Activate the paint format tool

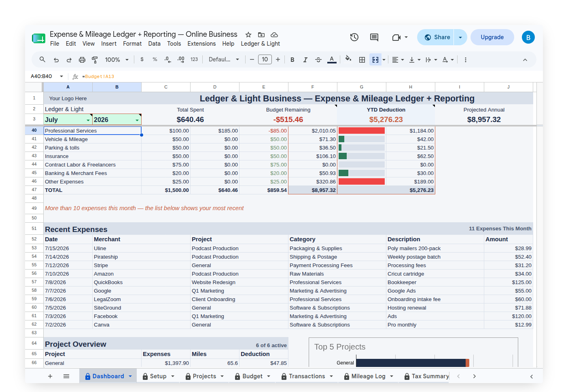tap(95, 60)
